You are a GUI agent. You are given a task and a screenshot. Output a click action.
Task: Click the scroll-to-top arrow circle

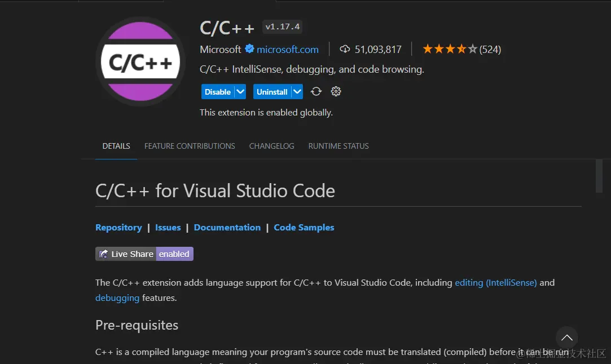[x=566, y=338]
